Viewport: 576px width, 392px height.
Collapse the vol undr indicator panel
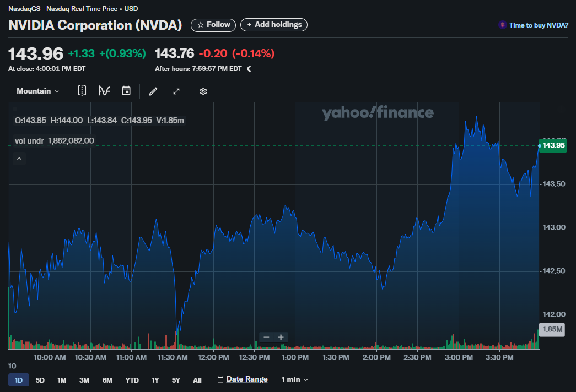point(19,159)
